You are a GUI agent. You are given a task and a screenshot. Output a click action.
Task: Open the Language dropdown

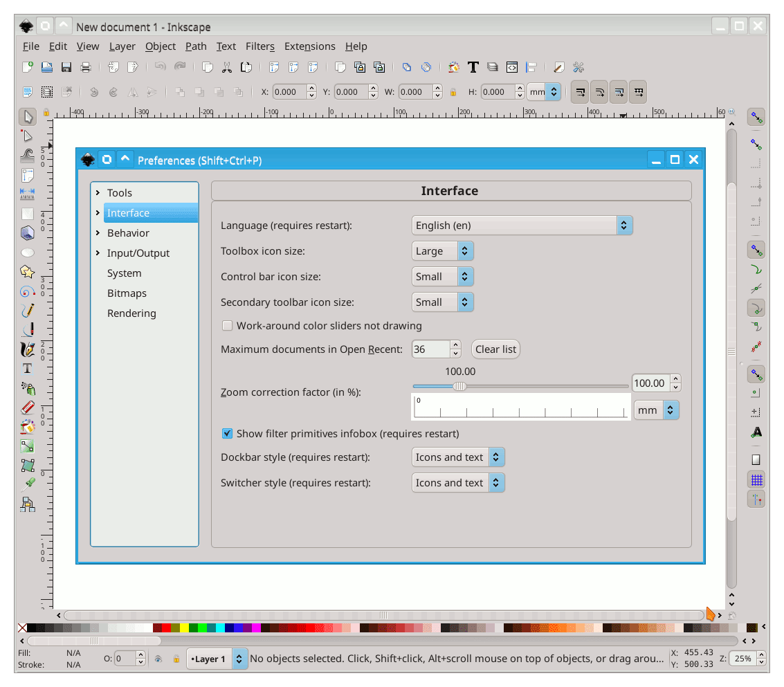point(522,226)
